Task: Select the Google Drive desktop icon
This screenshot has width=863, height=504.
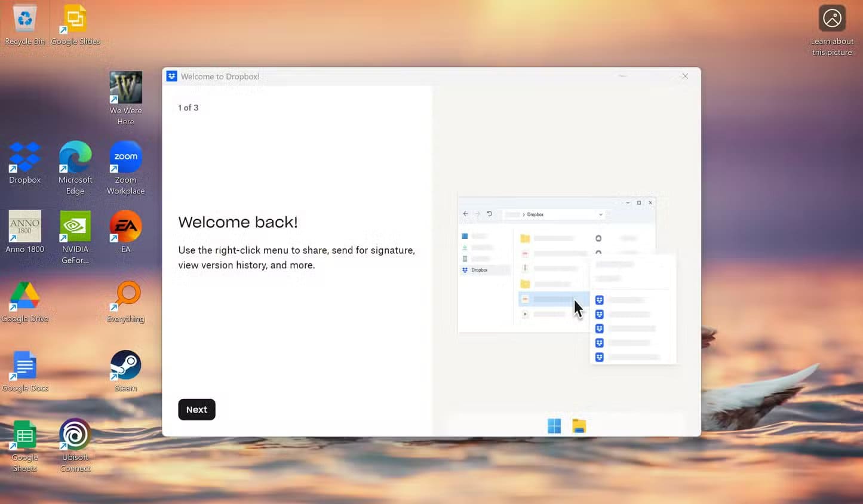Action: 24,297
